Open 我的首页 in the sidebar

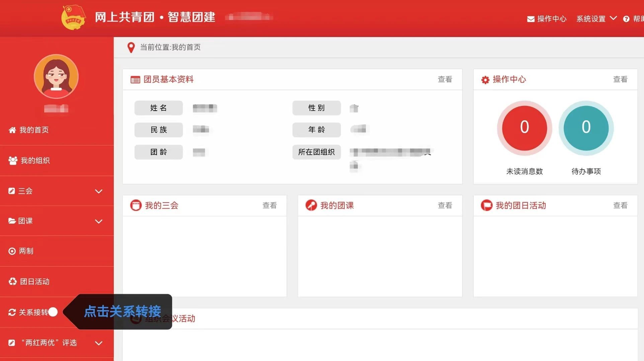click(x=33, y=130)
